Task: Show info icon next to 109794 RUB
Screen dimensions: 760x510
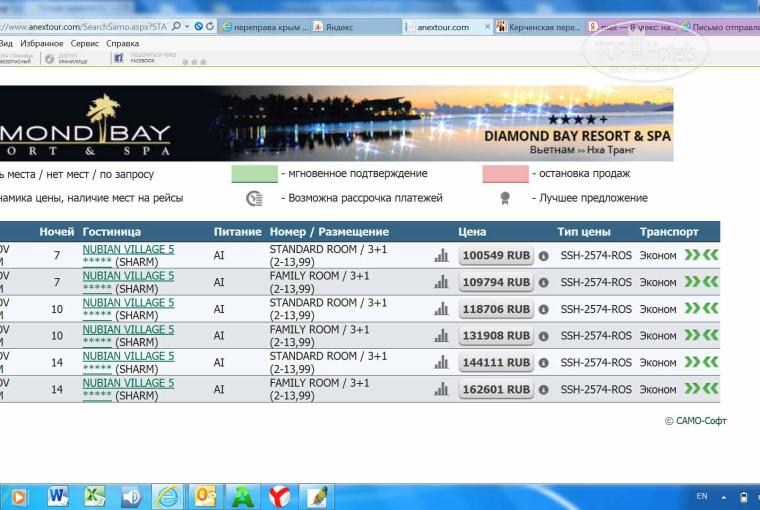Action: tap(544, 283)
